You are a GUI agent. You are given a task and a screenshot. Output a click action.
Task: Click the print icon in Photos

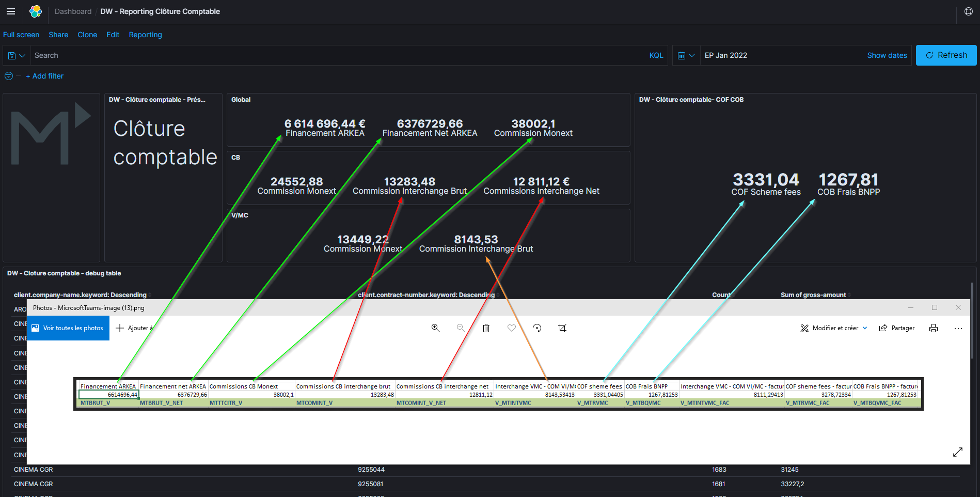click(x=933, y=328)
